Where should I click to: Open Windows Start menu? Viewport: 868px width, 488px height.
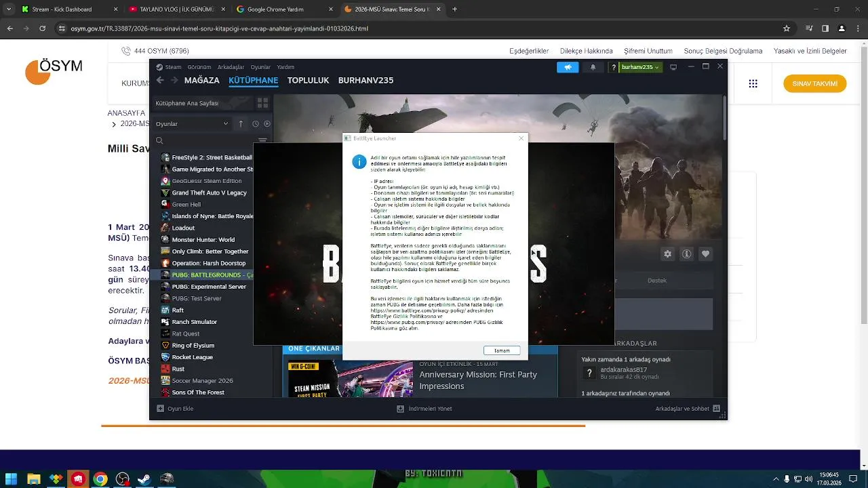click(x=12, y=479)
